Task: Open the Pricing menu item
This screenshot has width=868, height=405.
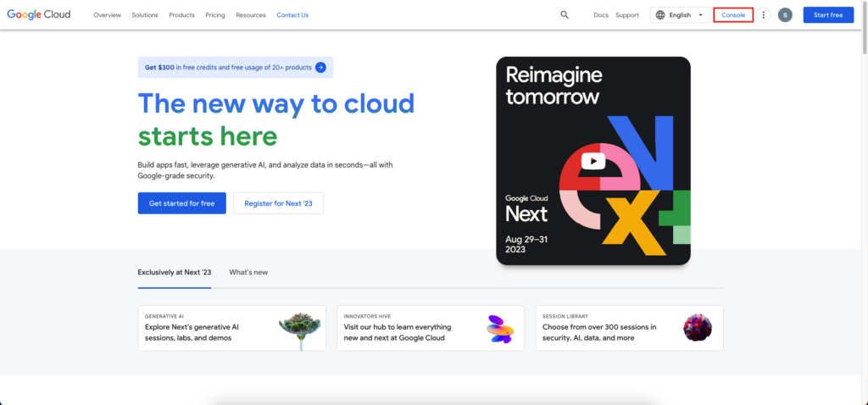Action: (215, 15)
